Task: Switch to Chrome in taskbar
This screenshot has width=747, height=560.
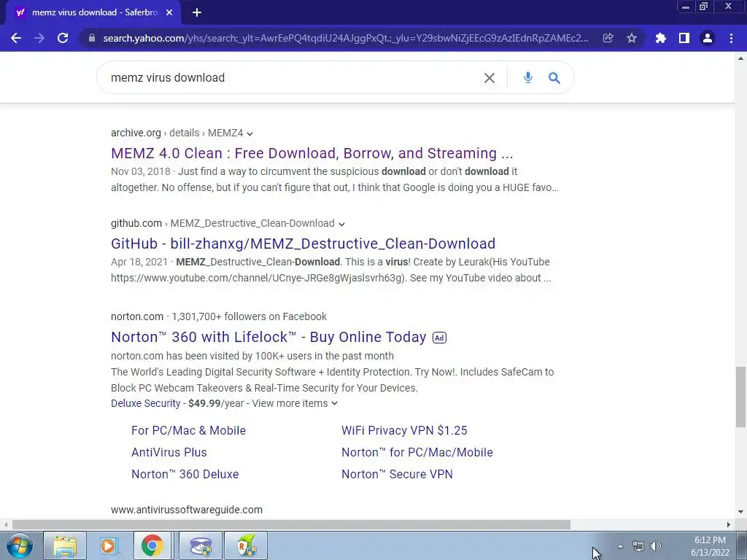Action: click(x=152, y=545)
